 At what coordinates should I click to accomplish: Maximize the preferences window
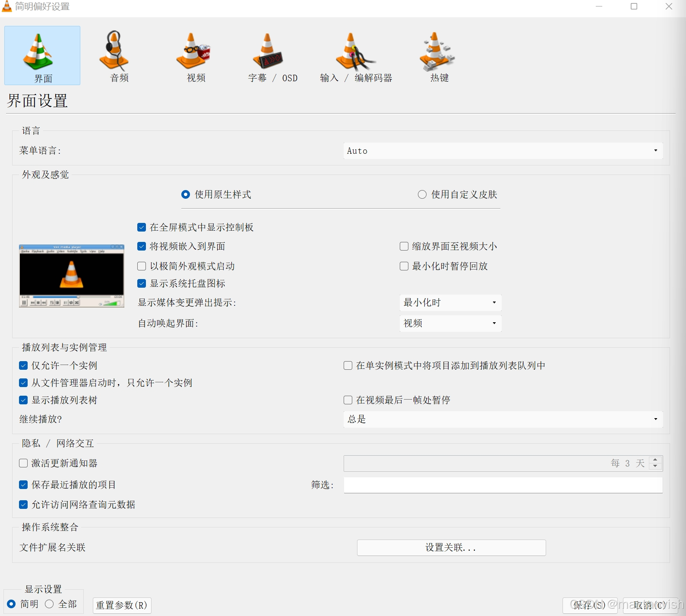[634, 6]
